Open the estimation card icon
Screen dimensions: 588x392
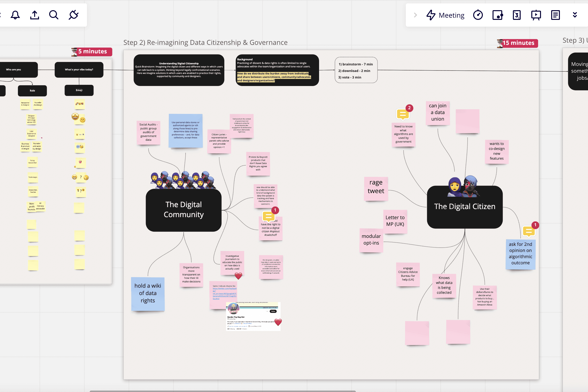coord(517,15)
